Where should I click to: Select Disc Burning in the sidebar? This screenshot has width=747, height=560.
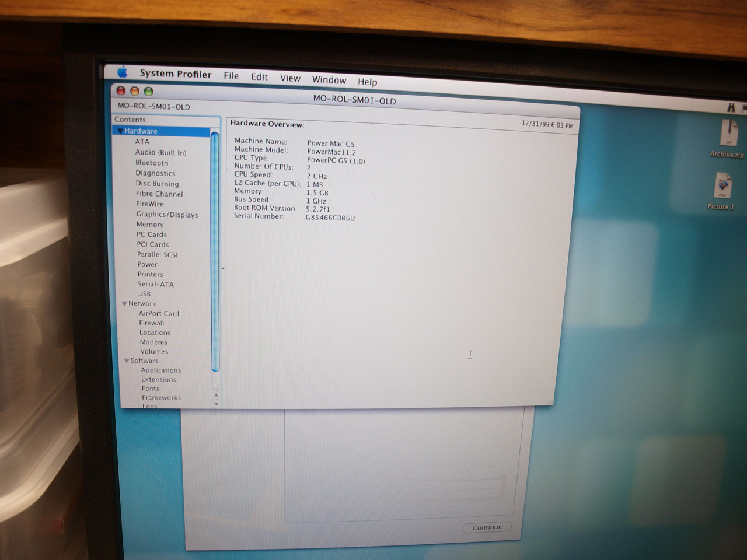158,184
